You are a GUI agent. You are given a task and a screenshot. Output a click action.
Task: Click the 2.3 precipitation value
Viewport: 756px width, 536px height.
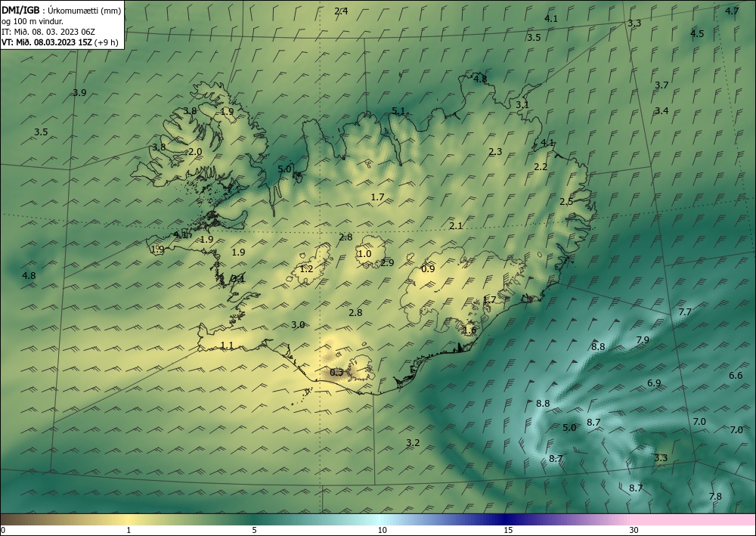(495, 152)
